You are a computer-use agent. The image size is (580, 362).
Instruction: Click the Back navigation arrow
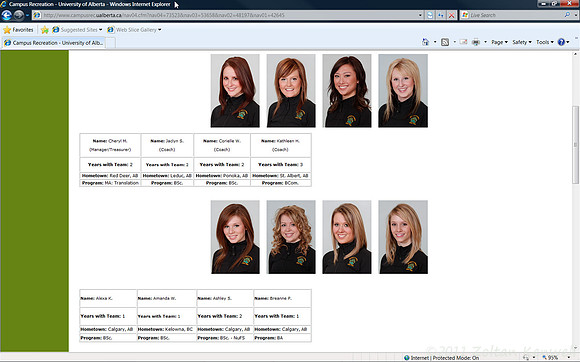(x=6, y=15)
